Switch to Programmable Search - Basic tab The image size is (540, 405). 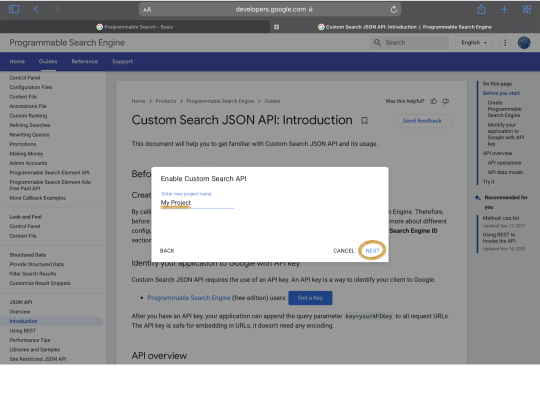(135, 27)
